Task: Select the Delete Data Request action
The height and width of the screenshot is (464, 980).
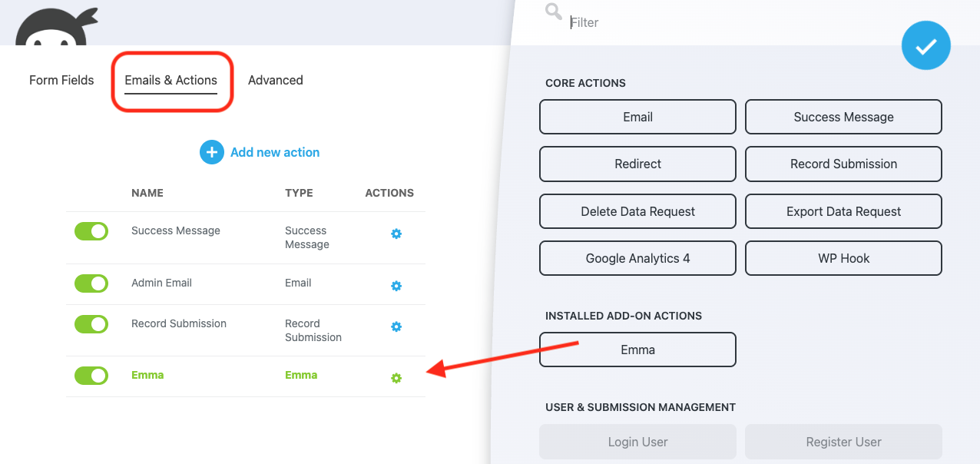Action: pyautogui.click(x=637, y=211)
